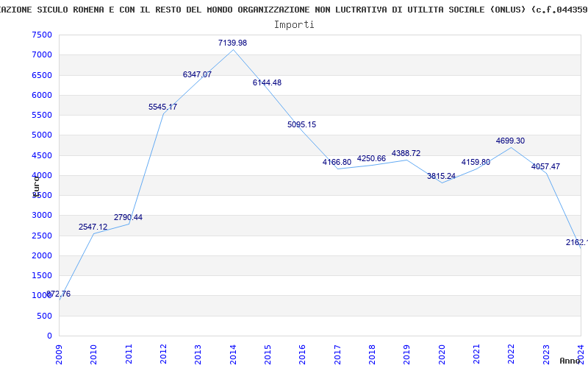Click the y-axis value 5000

(x=43, y=135)
